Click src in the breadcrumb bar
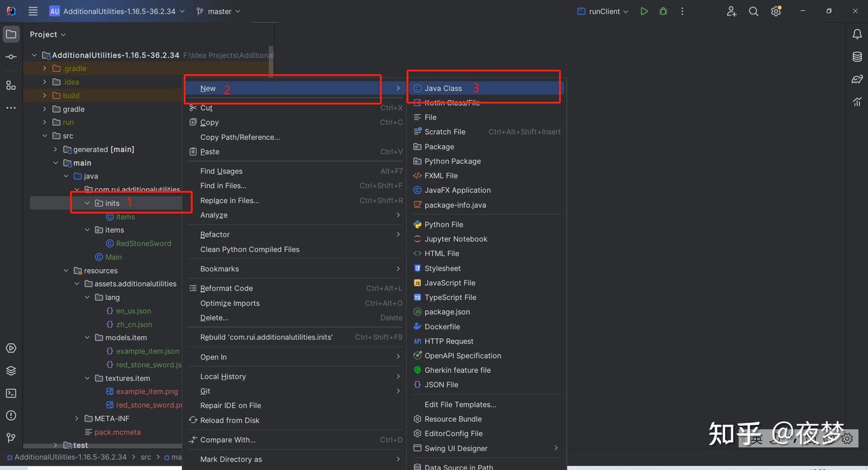Viewport: 868px width, 470px height. click(146, 457)
